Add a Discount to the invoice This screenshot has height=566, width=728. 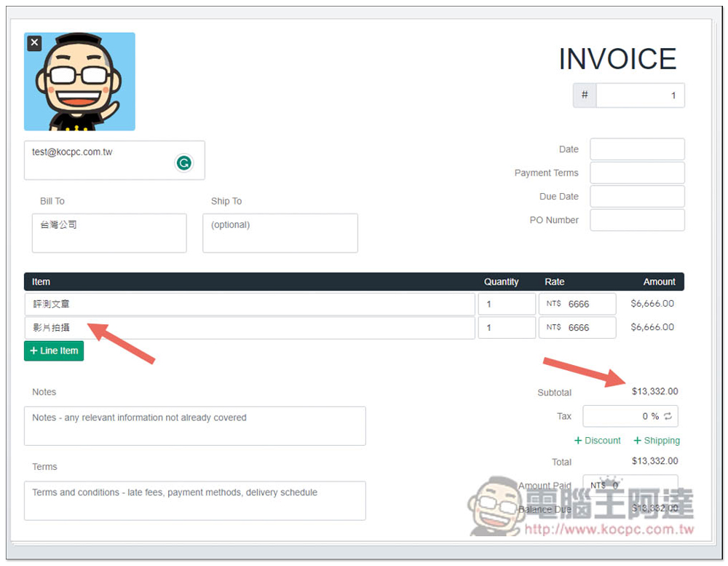tap(598, 440)
